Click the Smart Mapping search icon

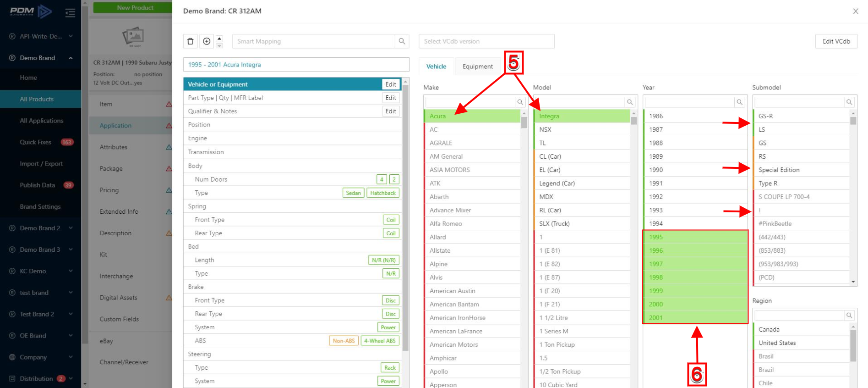pos(402,41)
